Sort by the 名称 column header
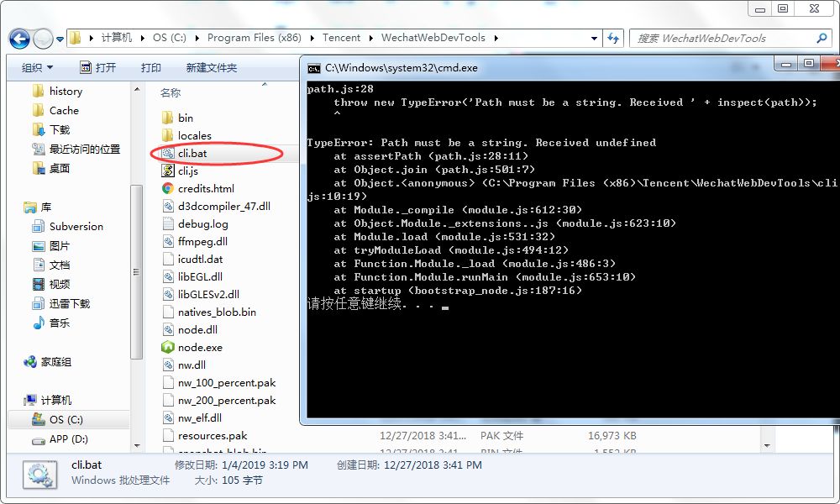840x504 pixels. pos(171,92)
